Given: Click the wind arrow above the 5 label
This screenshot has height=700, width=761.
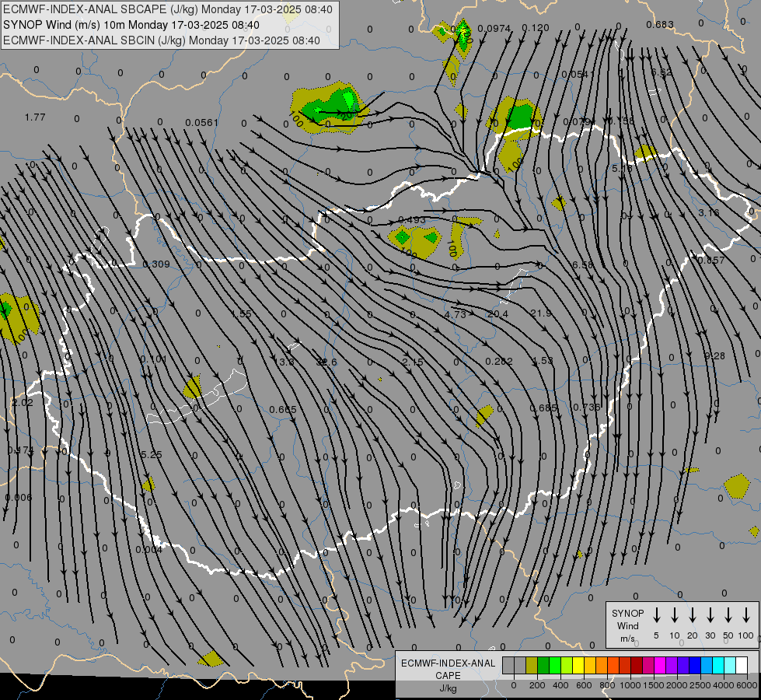Looking at the screenshot, I should (x=656, y=615).
